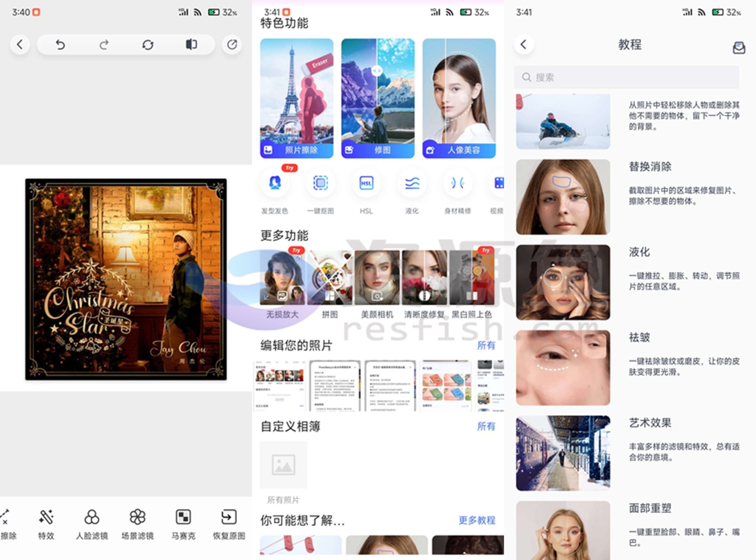Tap the 祛皱 tutorial title

pos(639,338)
